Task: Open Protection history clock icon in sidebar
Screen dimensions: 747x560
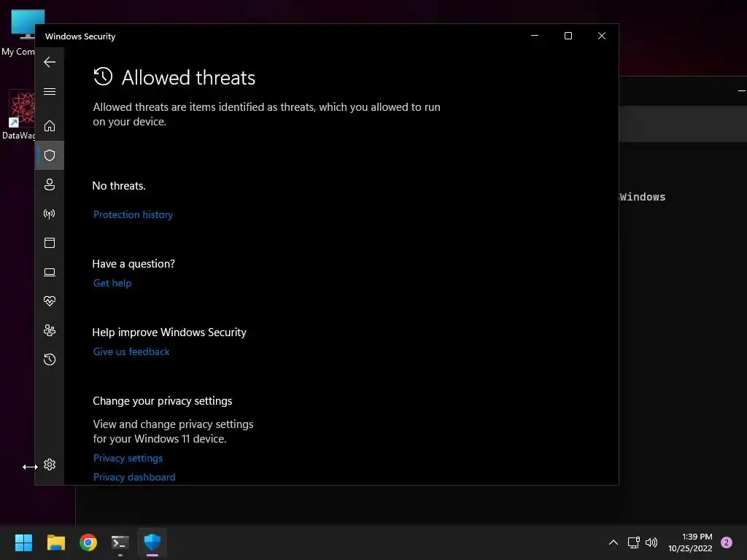Action: pos(50,359)
